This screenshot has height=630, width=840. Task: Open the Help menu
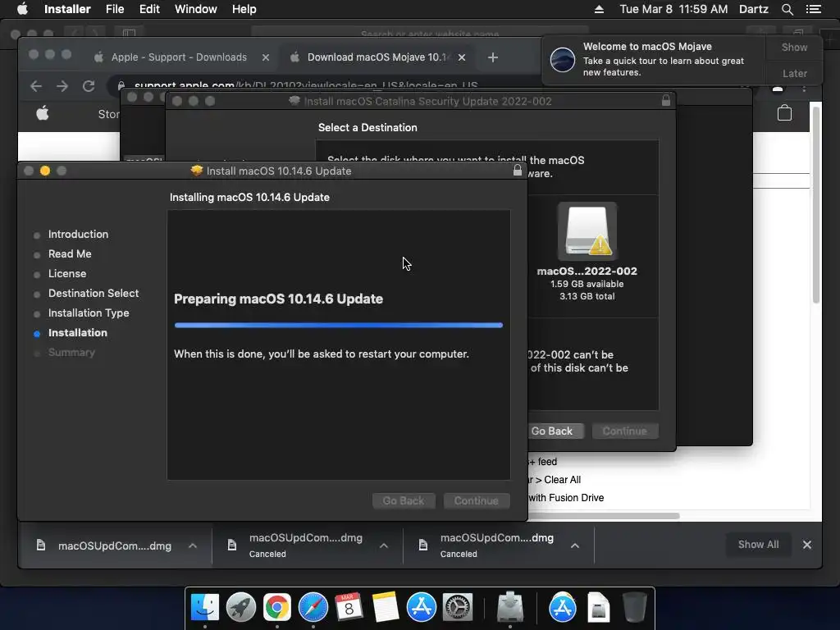[x=244, y=9]
